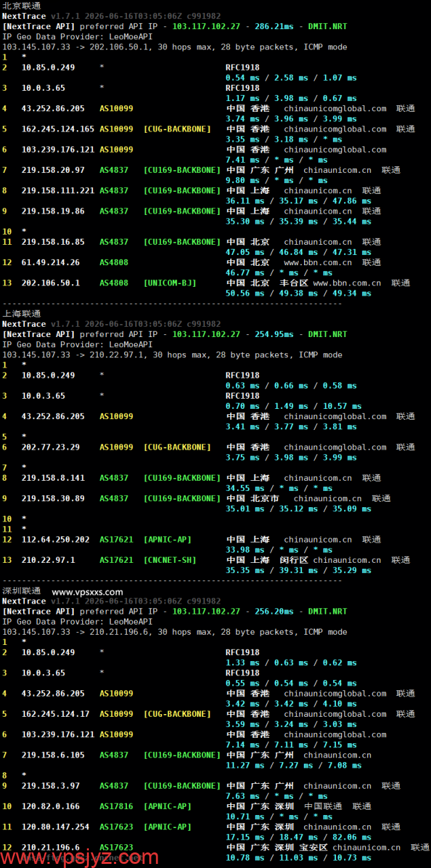Click hop IP address 219.158.19.86
The height and width of the screenshot is (868, 431).
click(x=53, y=211)
